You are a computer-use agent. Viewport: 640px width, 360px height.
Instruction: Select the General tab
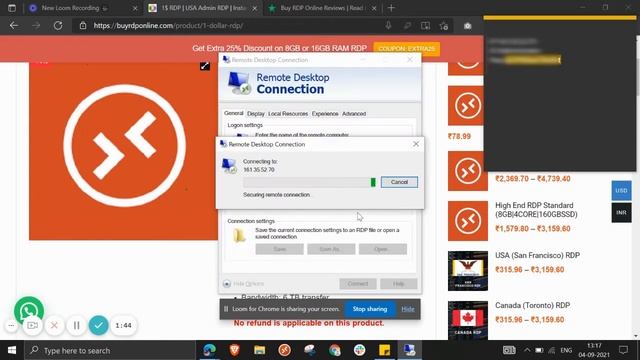[x=233, y=113]
